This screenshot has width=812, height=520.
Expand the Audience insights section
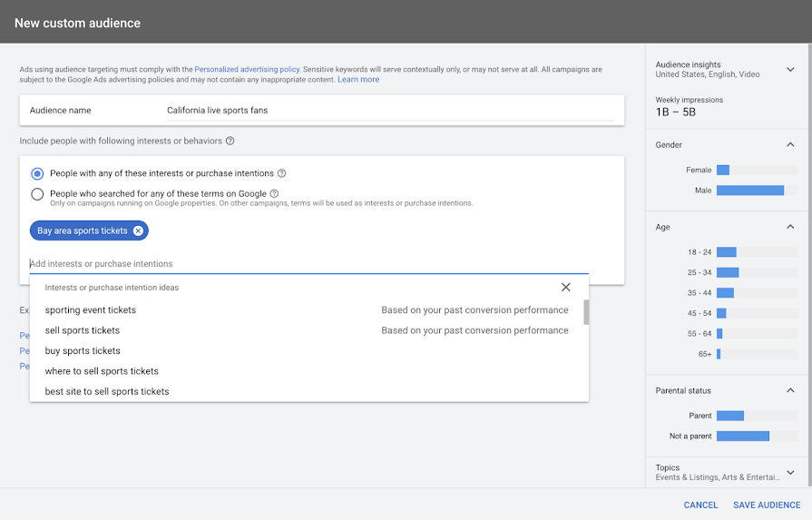(790, 69)
